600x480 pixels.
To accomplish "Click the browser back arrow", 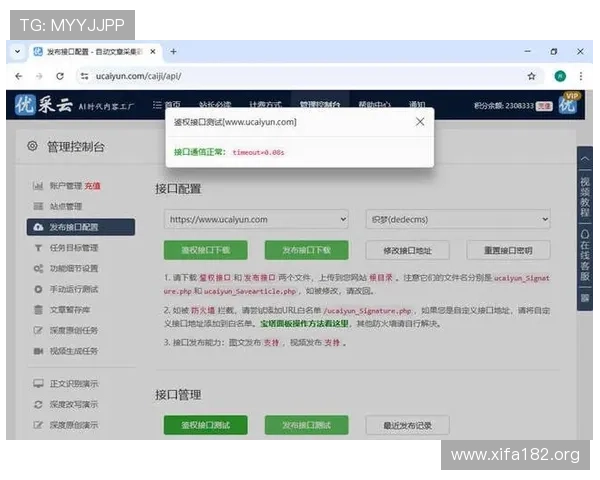I will [19, 76].
